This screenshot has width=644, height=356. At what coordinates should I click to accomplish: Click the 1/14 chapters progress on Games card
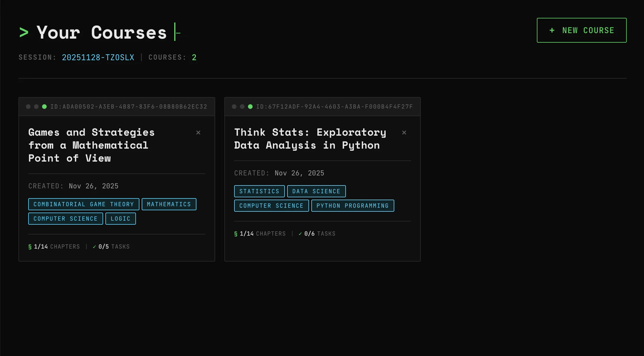pyautogui.click(x=40, y=247)
